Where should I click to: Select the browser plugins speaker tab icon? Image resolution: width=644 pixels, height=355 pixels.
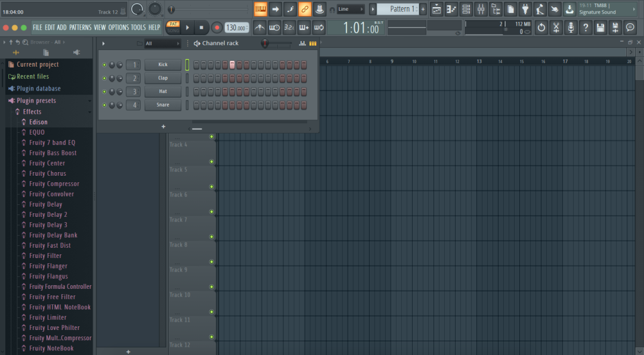tap(76, 52)
